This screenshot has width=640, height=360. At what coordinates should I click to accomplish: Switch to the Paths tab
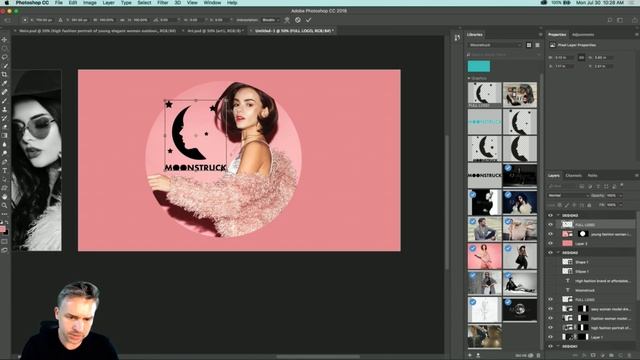point(593,176)
